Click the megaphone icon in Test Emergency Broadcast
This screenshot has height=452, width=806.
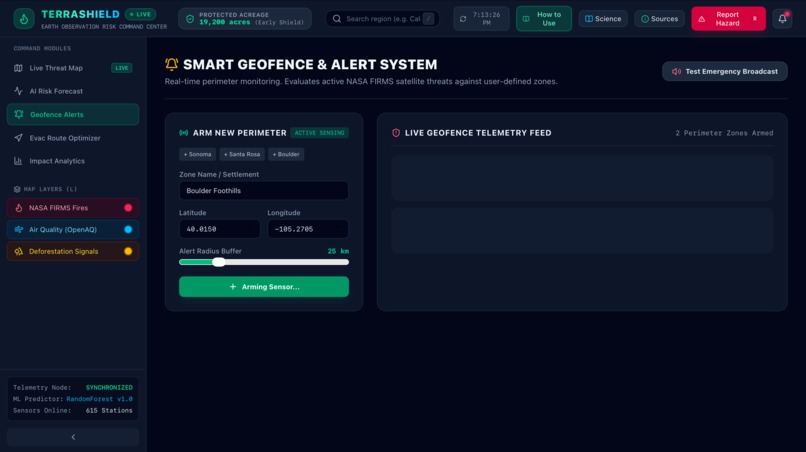tap(676, 71)
